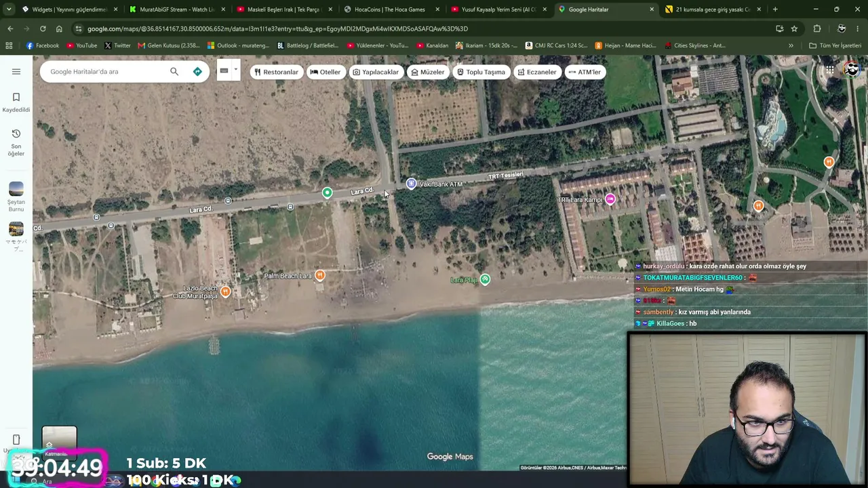
Task: Filter map by Eczaneler
Action: click(x=537, y=72)
